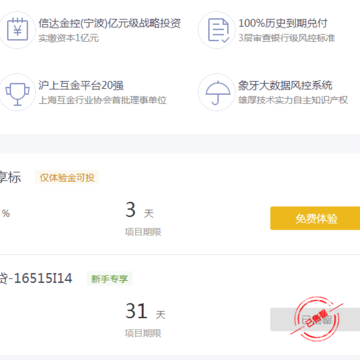Click the 31 天 project term value
Screen dimensions: 360x360
pyautogui.click(x=145, y=312)
